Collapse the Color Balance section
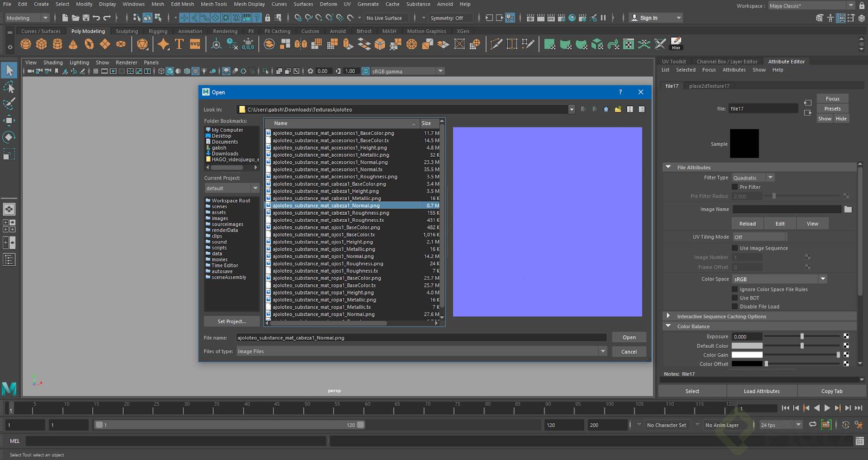The image size is (868, 460). (x=668, y=326)
